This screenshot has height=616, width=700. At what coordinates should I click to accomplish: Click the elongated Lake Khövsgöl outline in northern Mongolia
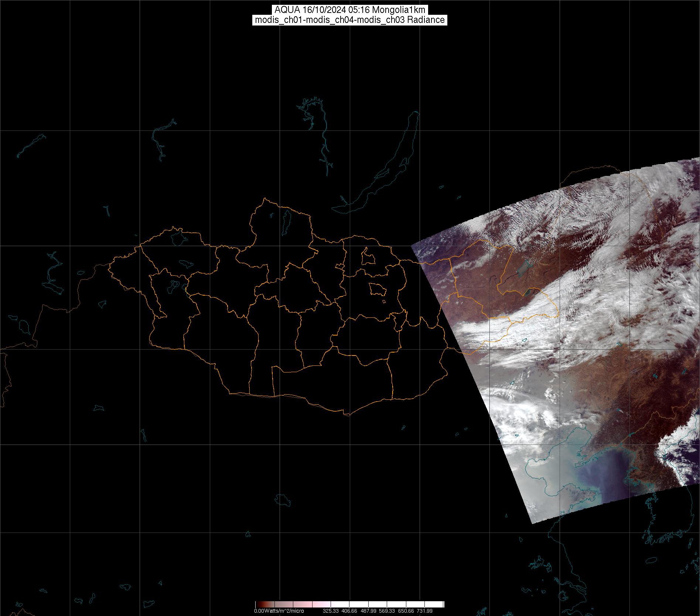pos(286,220)
